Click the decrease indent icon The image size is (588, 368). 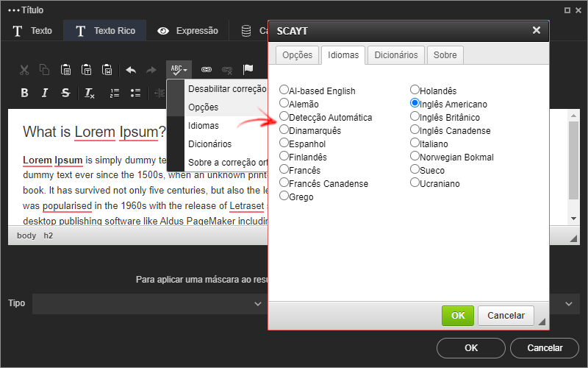pyautogui.click(x=159, y=93)
